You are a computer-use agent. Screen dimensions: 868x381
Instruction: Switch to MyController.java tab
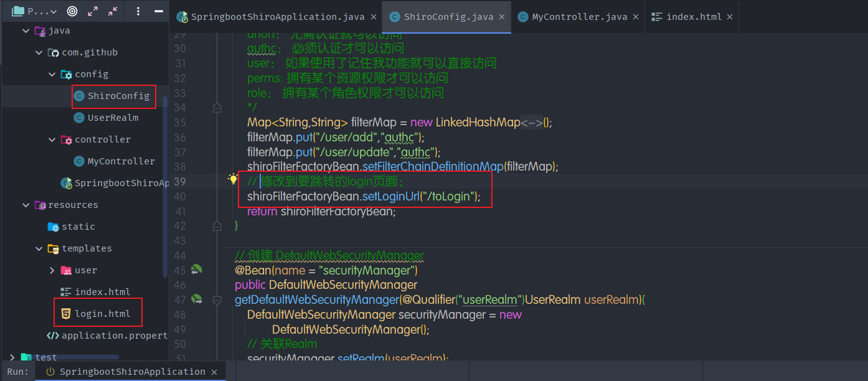click(579, 17)
